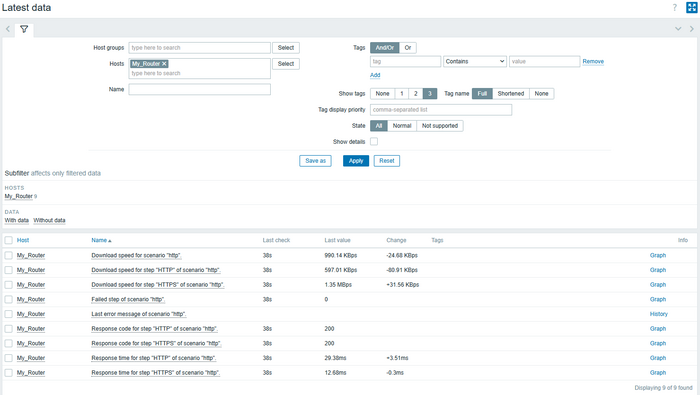
Task: Toggle the Show details checkbox
Action: pos(374,141)
